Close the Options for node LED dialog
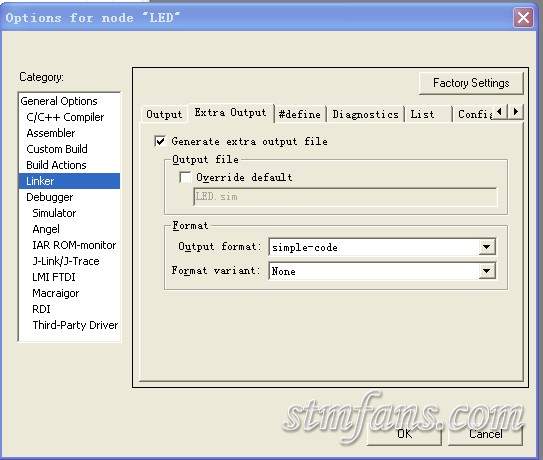The height and width of the screenshot is (460, 543). (x=523, y=17)
